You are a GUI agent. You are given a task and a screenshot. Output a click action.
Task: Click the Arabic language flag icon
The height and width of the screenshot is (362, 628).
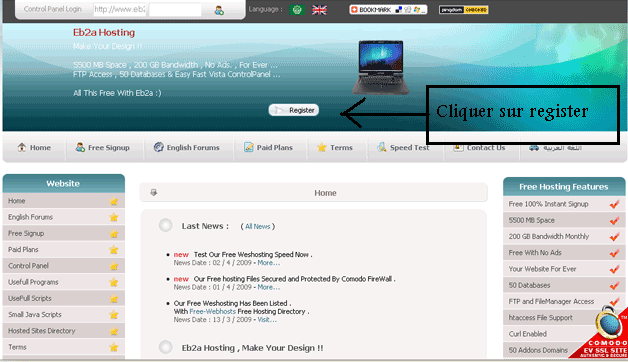[297, 10]
